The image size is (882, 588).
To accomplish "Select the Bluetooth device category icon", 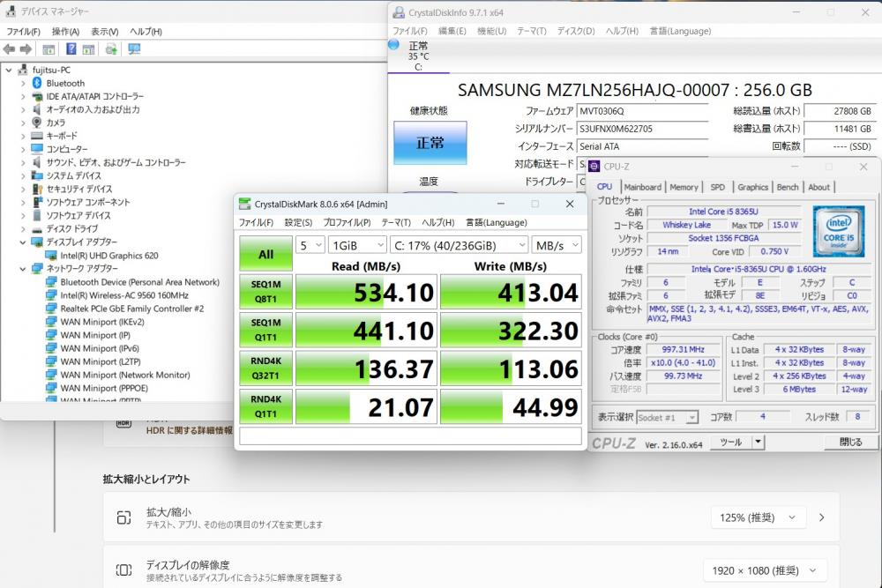I will pyautogui.click(x=37, y=83).
